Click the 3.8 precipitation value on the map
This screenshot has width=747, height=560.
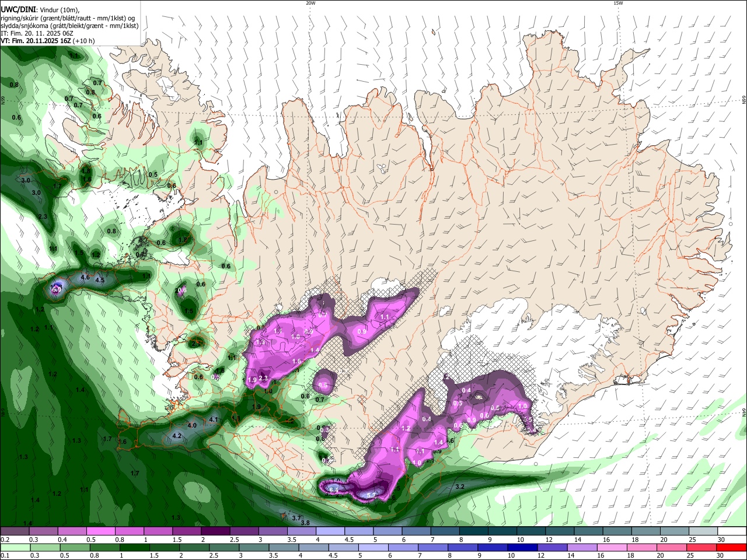tap(305, 523)
